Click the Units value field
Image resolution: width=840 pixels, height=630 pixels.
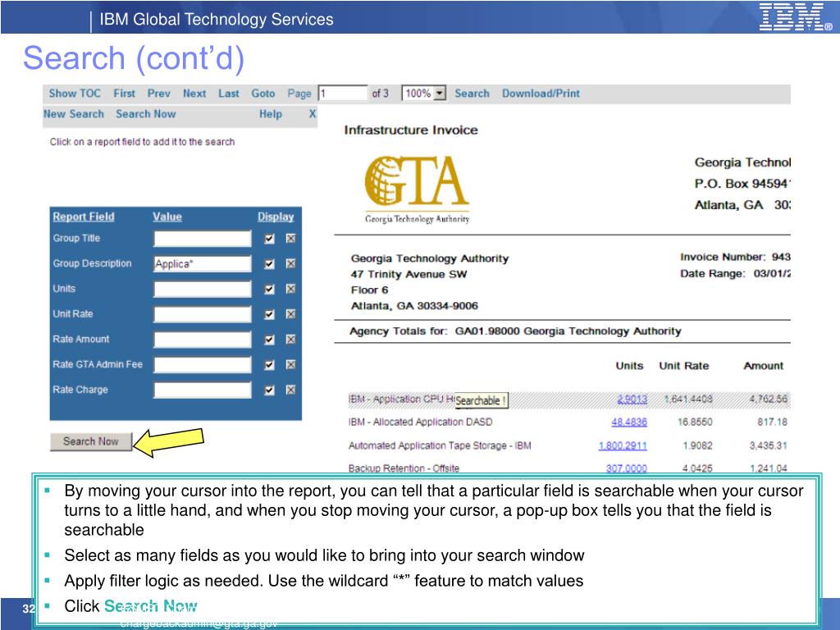point(203,289)
